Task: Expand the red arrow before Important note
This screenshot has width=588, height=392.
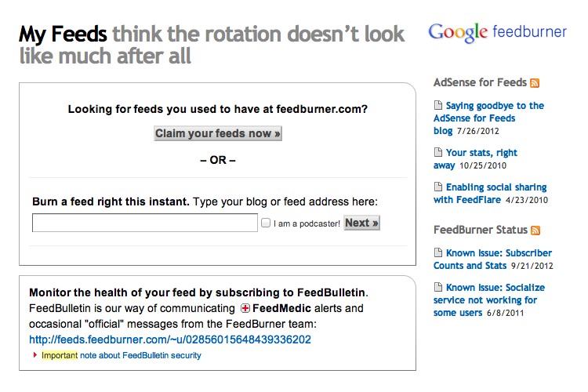Action: pyautogui.click(x=35, y=355)
